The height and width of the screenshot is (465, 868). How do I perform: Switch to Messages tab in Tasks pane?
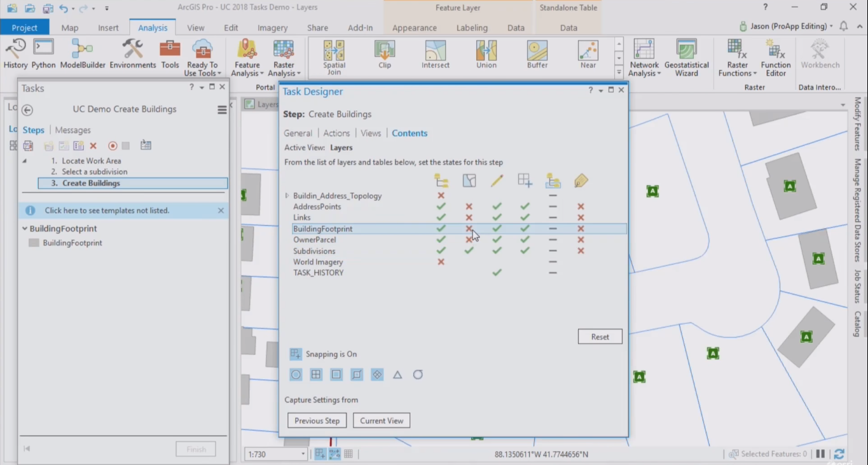coord(73,130)
